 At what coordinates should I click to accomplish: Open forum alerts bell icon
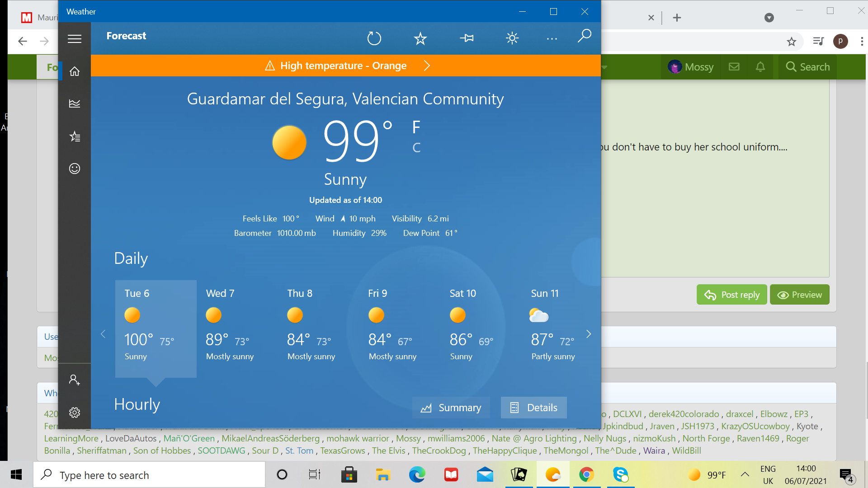(760, 67)
